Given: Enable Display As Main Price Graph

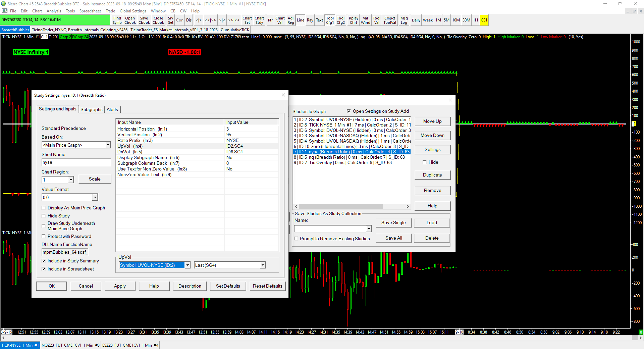Looking at the screenshot, I should point(44,208).
